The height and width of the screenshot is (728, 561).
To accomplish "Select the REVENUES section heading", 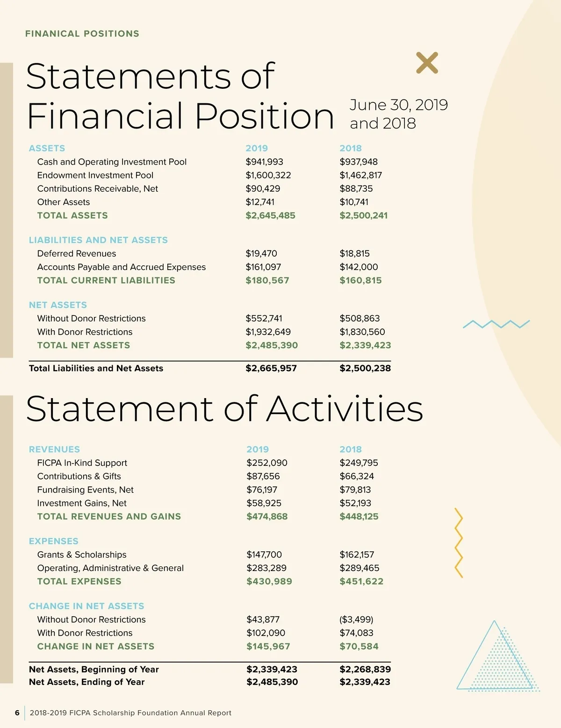I will (54, 450).
